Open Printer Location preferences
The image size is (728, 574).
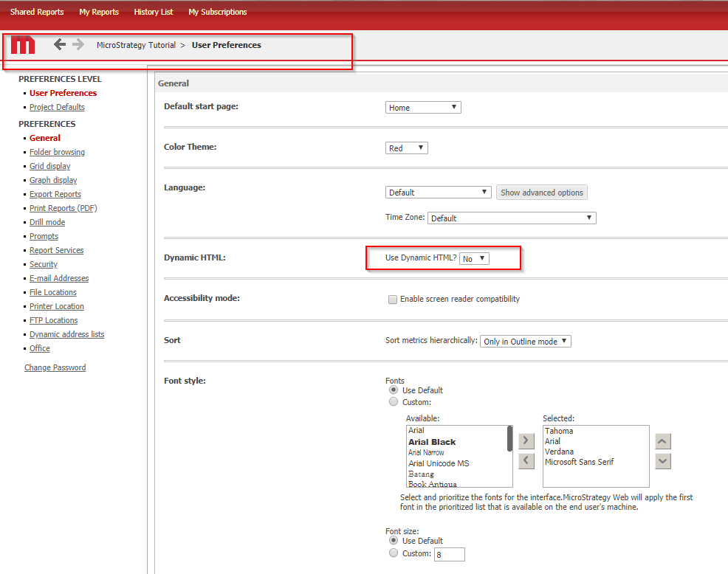click(x=57, y=306)
